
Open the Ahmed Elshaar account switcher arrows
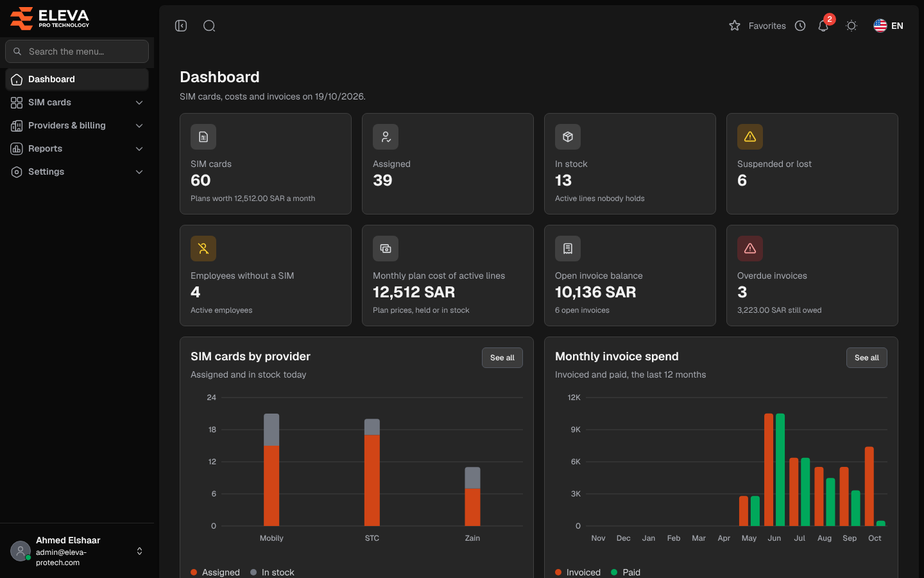[139, 551]
